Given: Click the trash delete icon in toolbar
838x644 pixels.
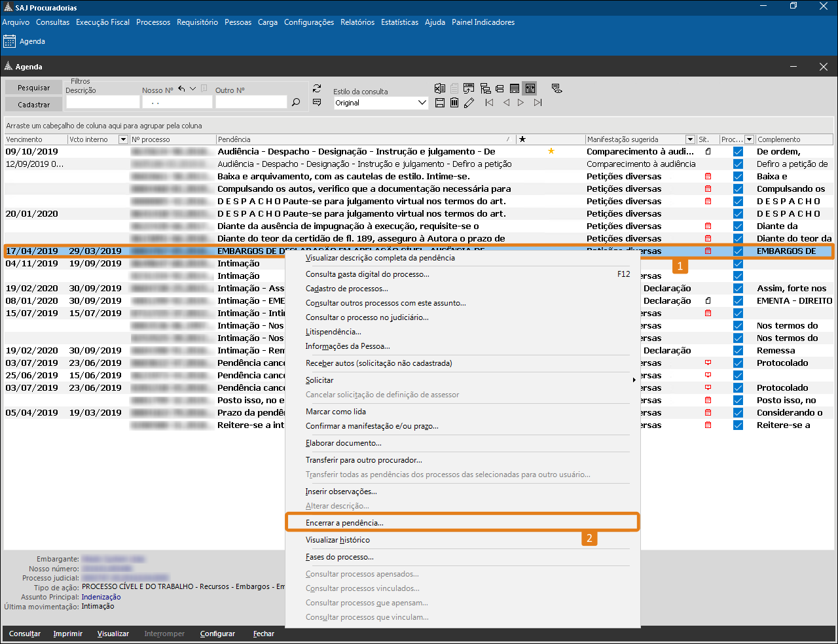Looking at the screenshot, I should click(454, 103).
